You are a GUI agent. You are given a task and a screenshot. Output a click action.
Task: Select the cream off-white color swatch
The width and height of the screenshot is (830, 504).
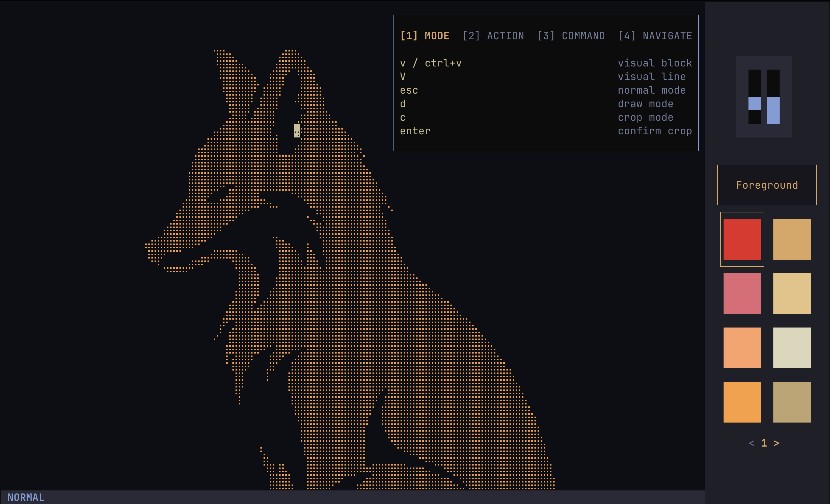(x=792, y=348)
